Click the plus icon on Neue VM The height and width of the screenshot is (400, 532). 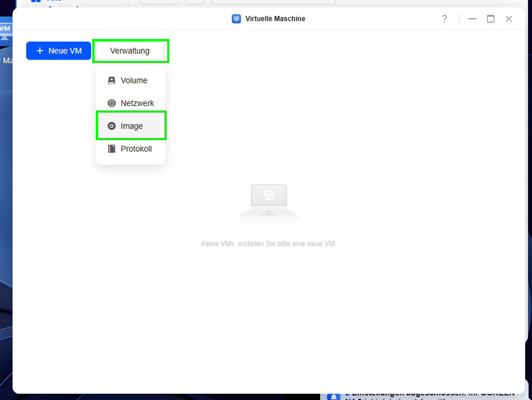click(x=40, y=51)
